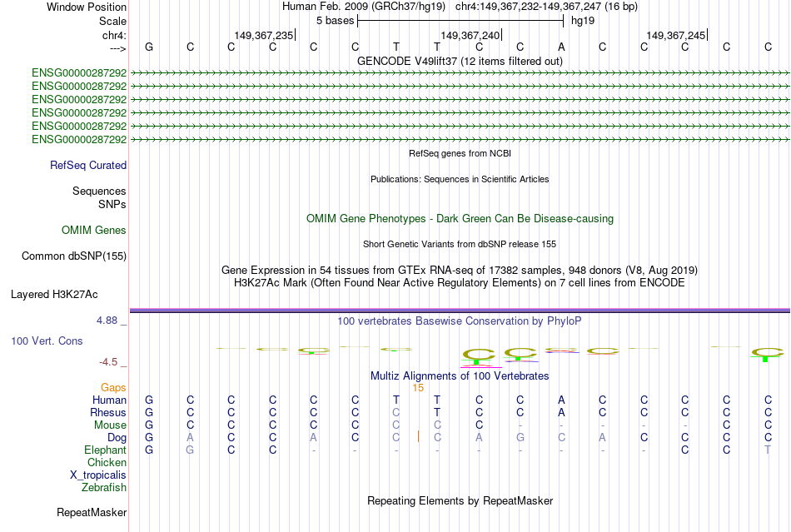Click the purple H3K27Ac signal bar
791x532 pixels.
tap(460, 310)
